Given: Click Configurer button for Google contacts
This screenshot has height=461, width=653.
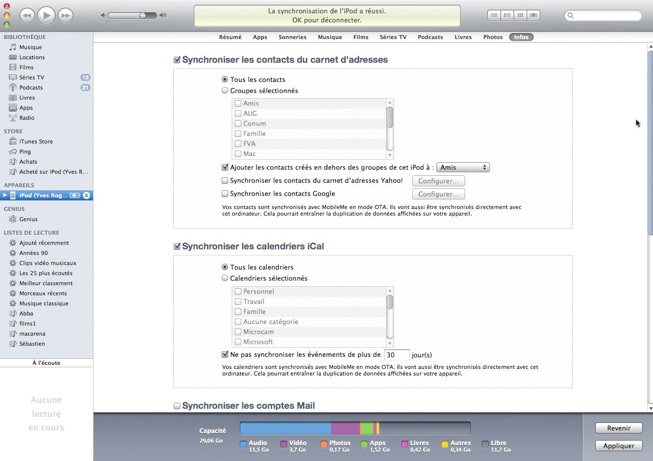Looking at the screenshot, I should (x=439, y=194).
